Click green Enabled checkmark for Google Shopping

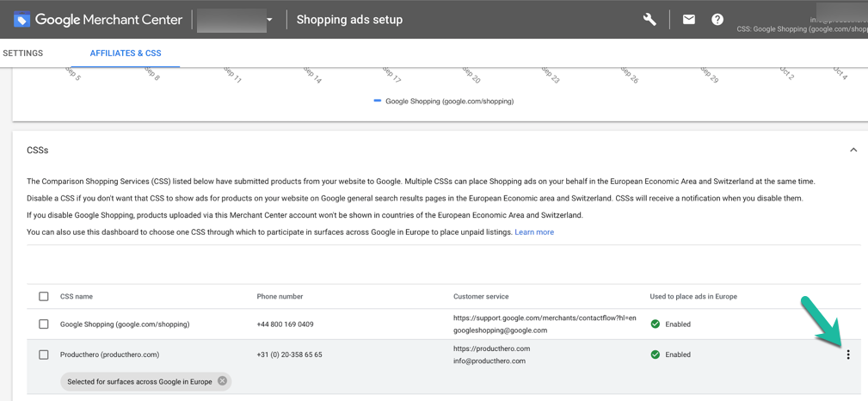(x=656, y=324)
